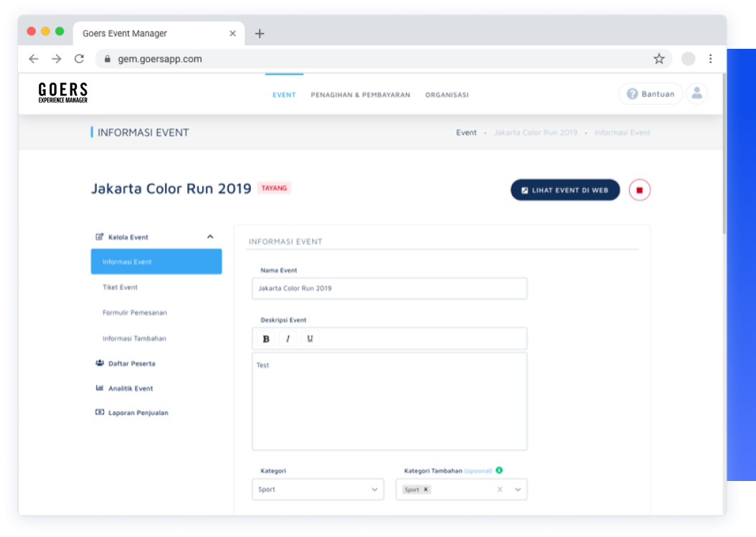The height and width of the screenshot is (537, 756).
Task: Click the Lihat Event di Web button
Action: point(564,190)
